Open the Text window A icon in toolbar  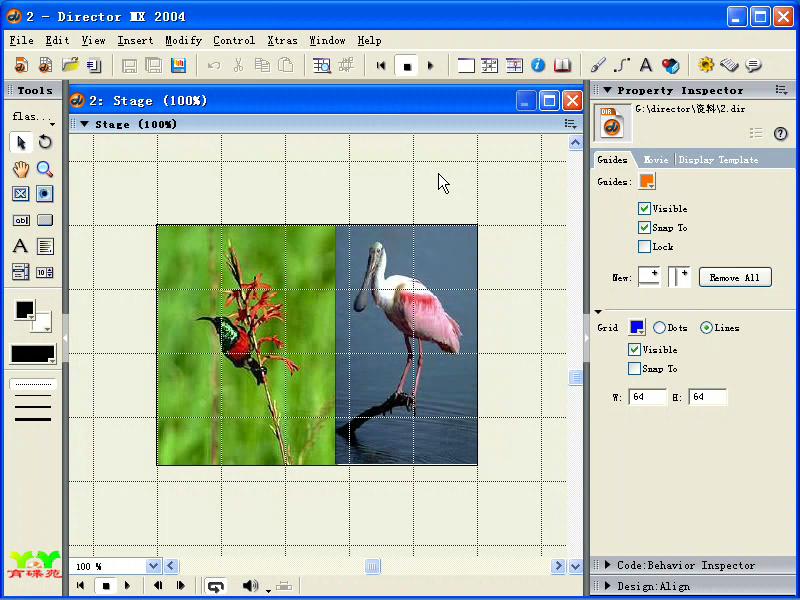click(646, 65)
